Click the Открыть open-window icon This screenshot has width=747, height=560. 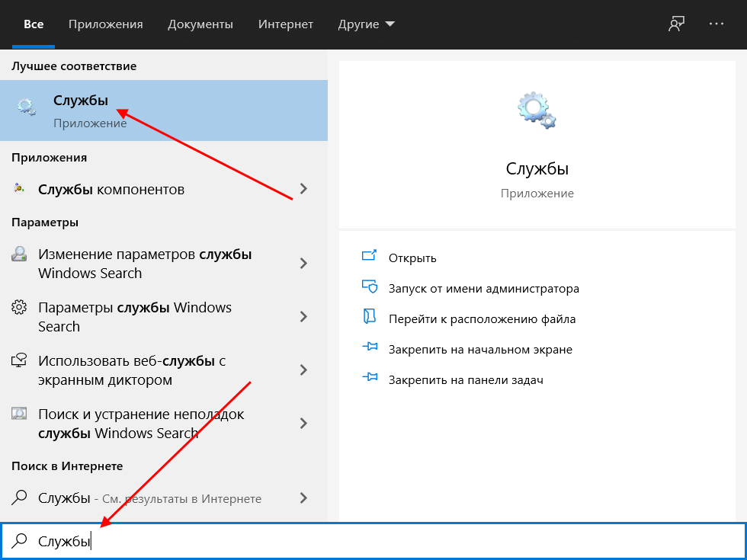point(369,256)
